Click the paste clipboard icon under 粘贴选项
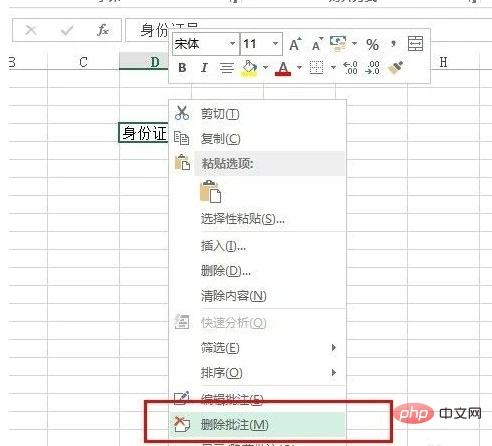 (210, 191)
